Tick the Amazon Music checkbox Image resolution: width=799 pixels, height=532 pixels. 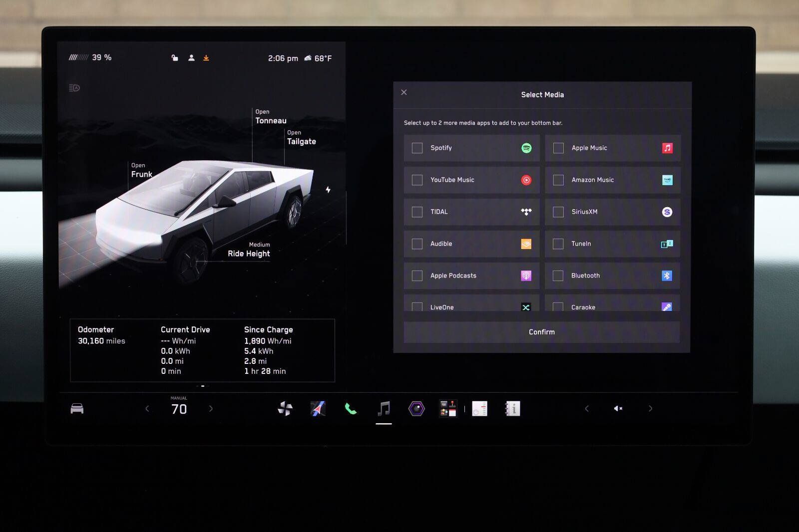point(558,180)
